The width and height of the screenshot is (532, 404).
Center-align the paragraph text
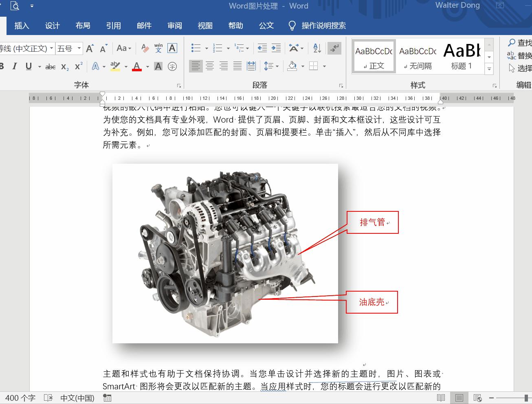pos(210,66)
